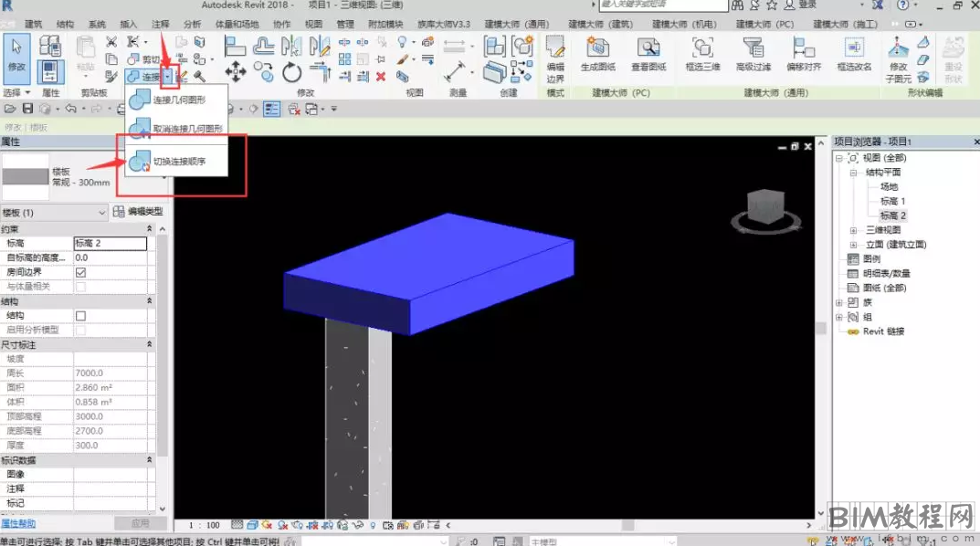Click the Move tool with four arrows
980x546 pixels.
pyautogui.click(x=236, y=72)
